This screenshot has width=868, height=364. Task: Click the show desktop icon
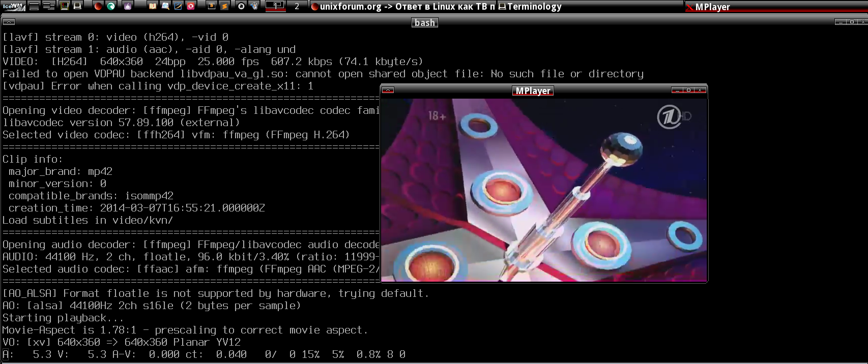point(34,6)
